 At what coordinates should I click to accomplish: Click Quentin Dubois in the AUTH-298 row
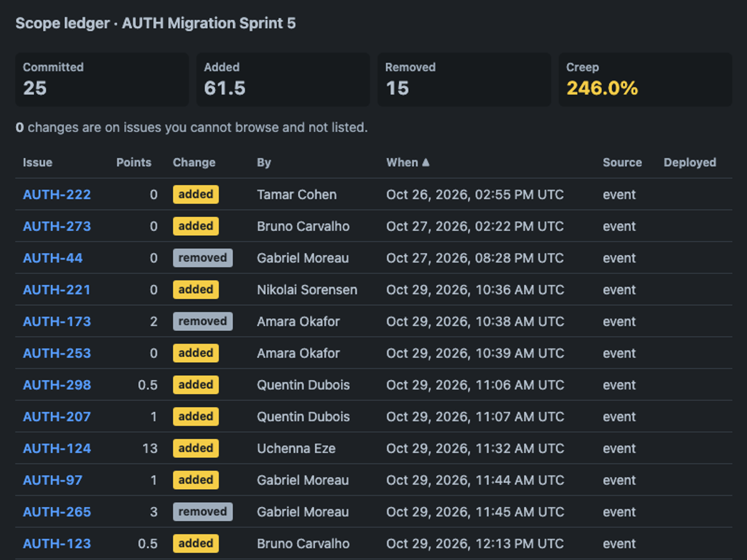(304, 385)
